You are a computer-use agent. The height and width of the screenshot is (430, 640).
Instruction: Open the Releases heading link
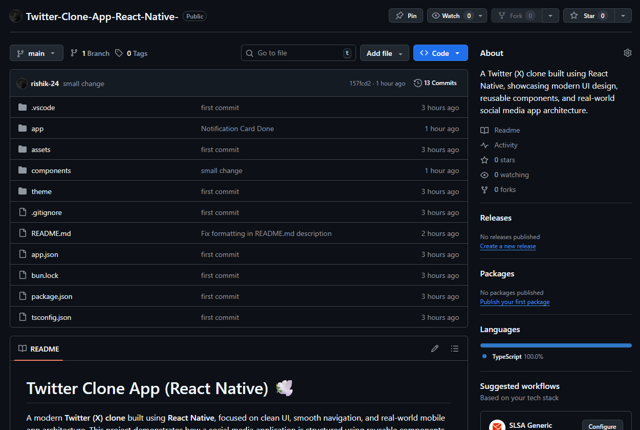pyautogui.click(x=496, y=218)
